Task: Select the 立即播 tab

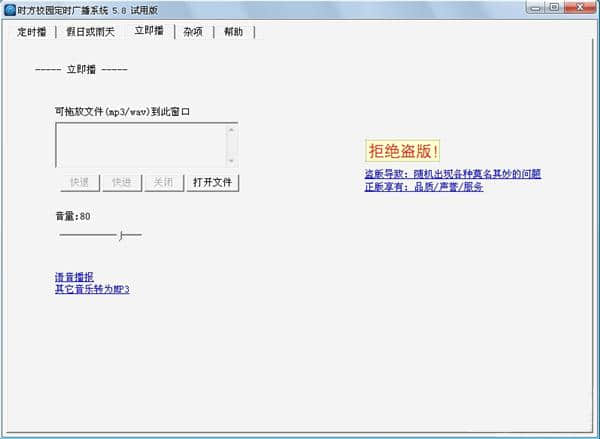Action: [149, 31]
